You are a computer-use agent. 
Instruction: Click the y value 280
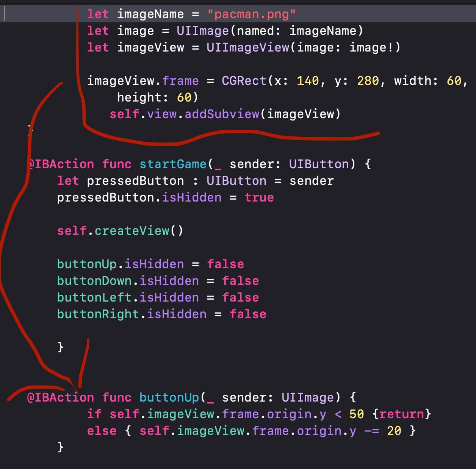coord(368,81)
